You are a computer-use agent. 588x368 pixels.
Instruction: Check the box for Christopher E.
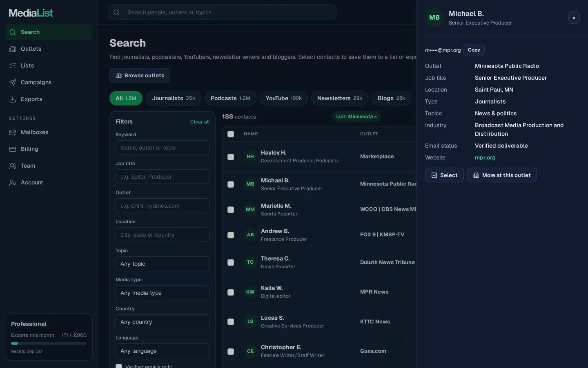point(231,352)
